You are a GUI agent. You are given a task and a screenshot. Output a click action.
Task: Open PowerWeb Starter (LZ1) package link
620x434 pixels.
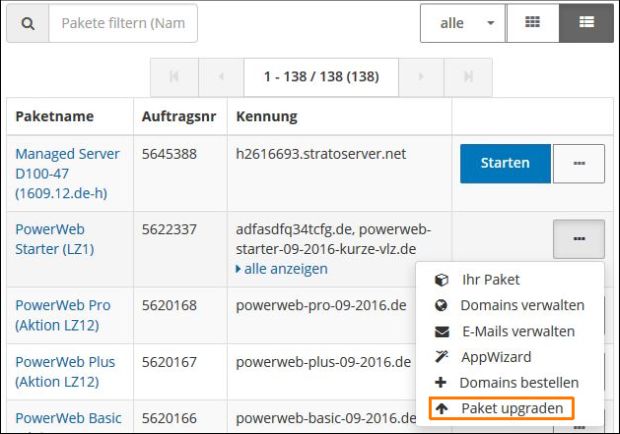[x=55, y=239]
